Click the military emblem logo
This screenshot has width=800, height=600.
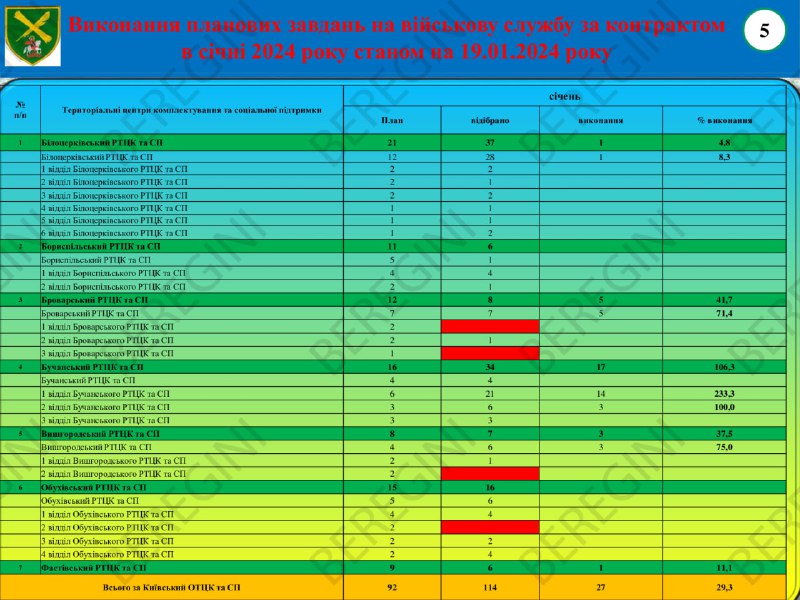(x=33, y=36)
